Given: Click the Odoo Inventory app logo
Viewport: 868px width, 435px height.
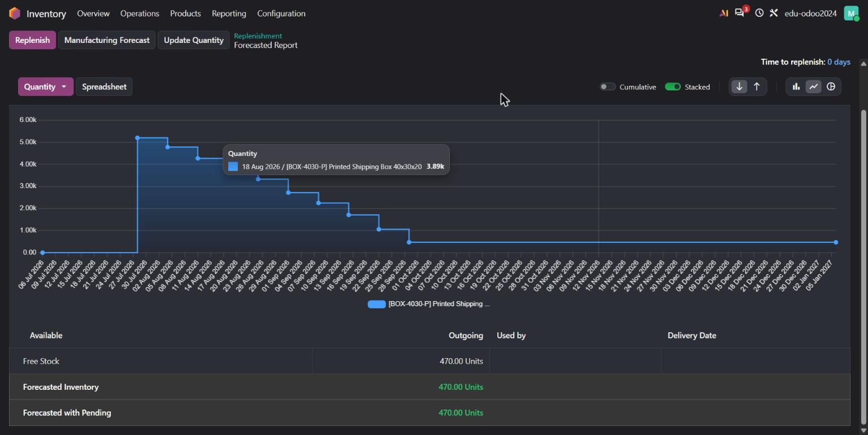Looking at the screenshot, I should pyautogui.click(x=15, y=13).
